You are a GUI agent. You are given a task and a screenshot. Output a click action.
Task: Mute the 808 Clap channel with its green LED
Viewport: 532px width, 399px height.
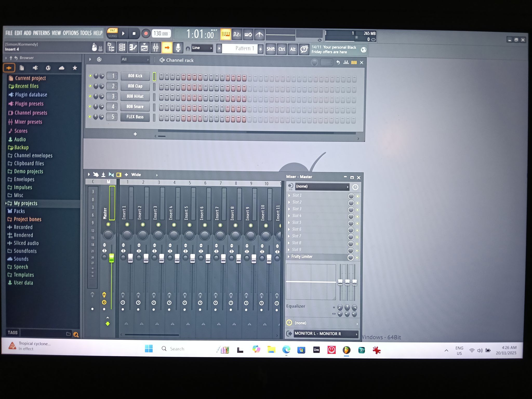(x=90, y=86)
